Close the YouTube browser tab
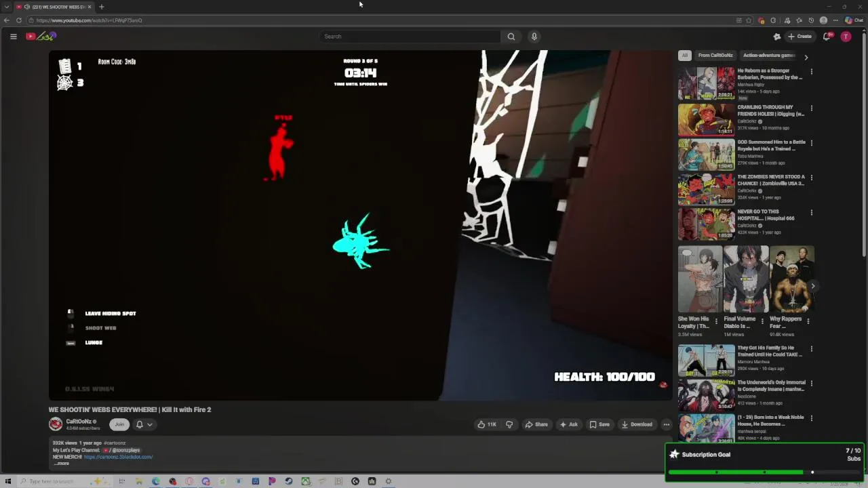This screenshot has height=488, width=868. click(91, 7)
